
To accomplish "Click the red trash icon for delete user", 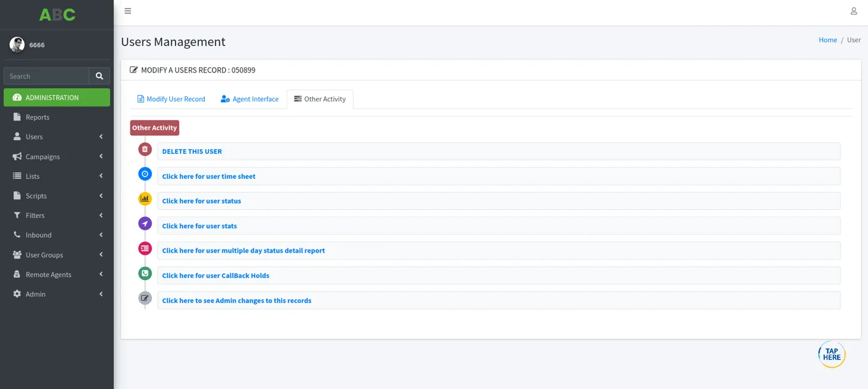I will tap(145, 149).
